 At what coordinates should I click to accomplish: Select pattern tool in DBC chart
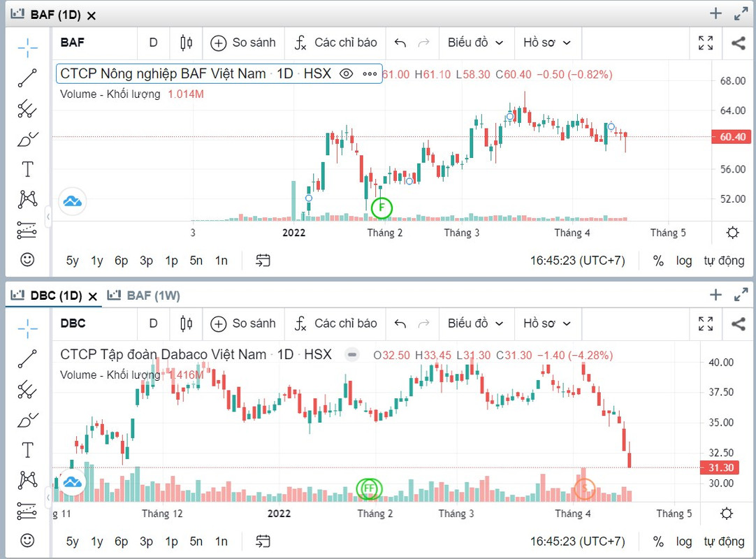pos(27,480)
